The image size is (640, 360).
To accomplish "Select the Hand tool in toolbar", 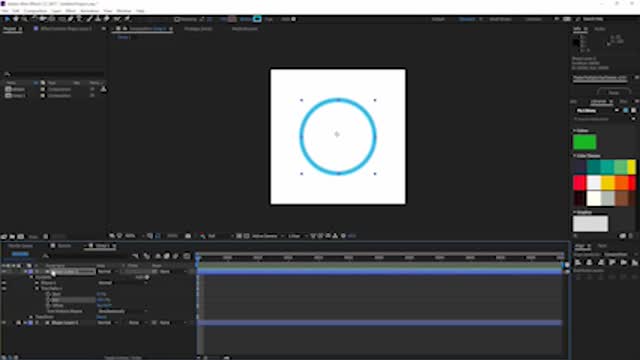I will (x=16, y=19).
